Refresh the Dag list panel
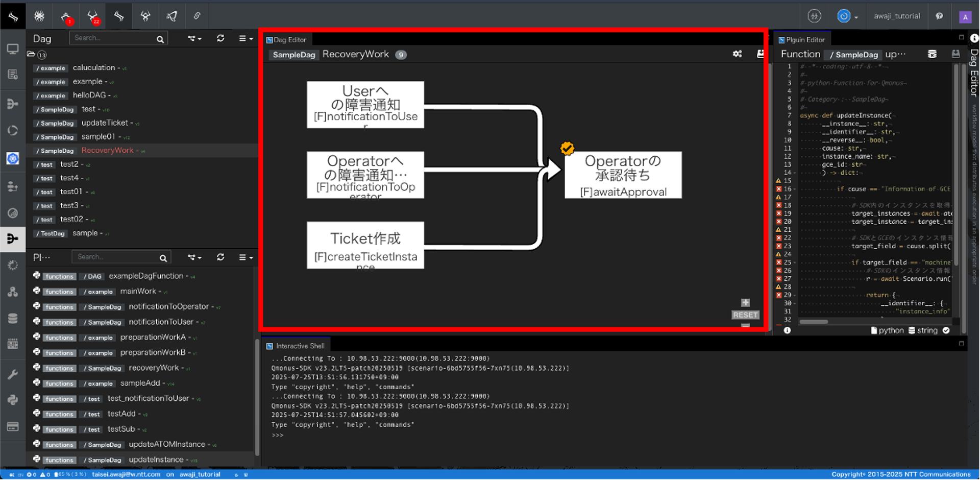The image size is (980, 480). (220, 38)
